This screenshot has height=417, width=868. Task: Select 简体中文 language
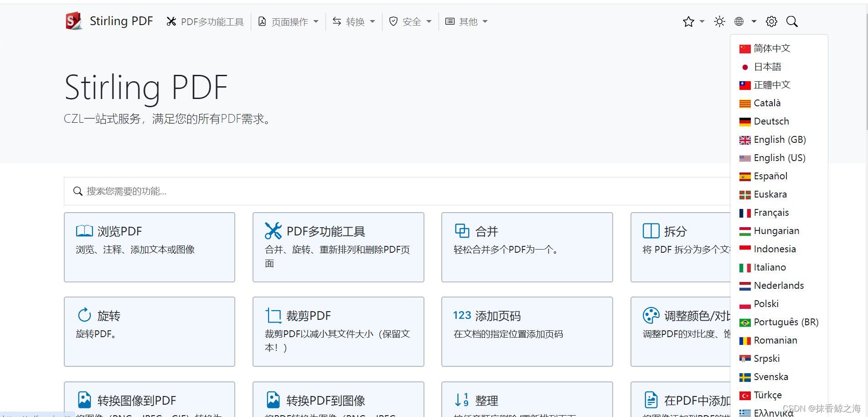pyautogui.click(x=779, y=48)
